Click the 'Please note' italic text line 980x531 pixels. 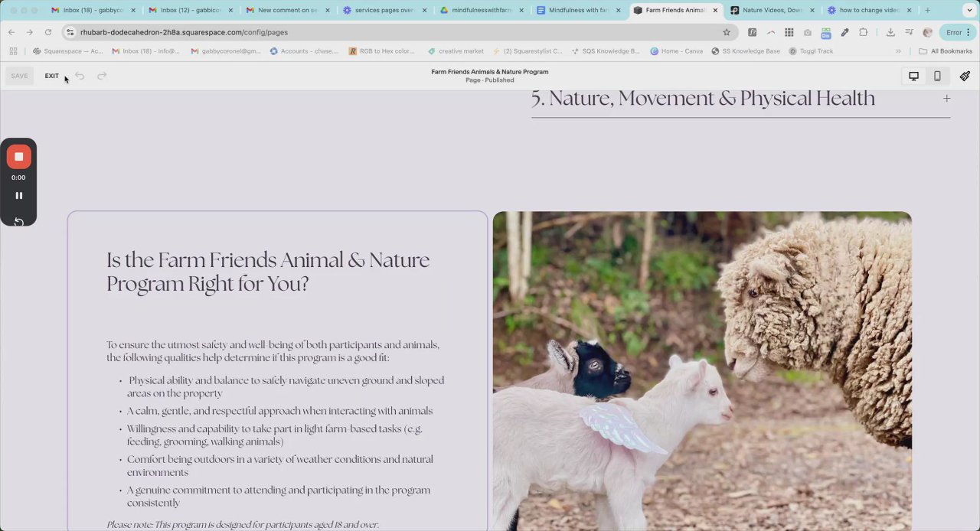[x=243, y=525]
